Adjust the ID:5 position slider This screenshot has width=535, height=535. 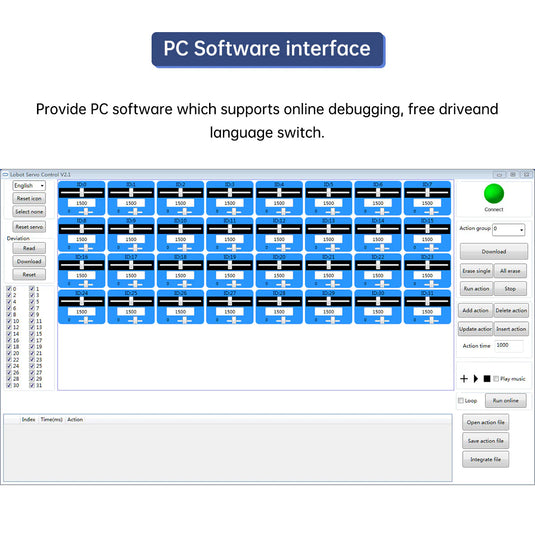(328, 193)
